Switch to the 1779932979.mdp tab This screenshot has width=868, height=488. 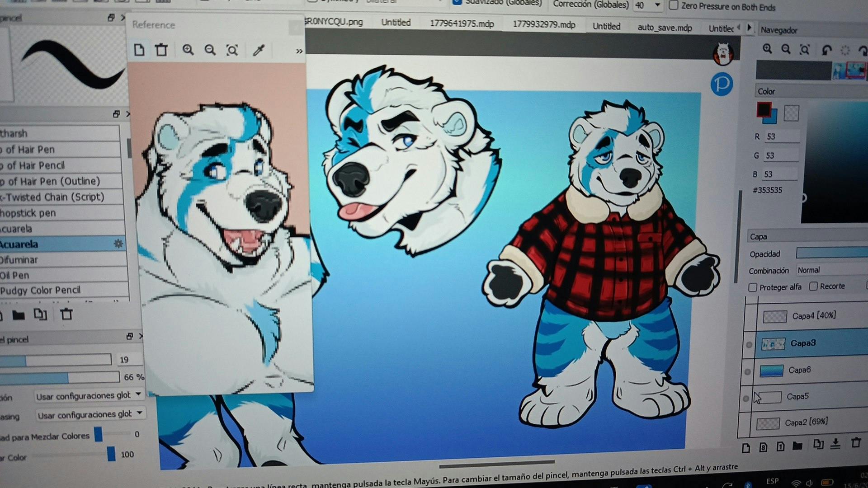click(x=544, y=24)
